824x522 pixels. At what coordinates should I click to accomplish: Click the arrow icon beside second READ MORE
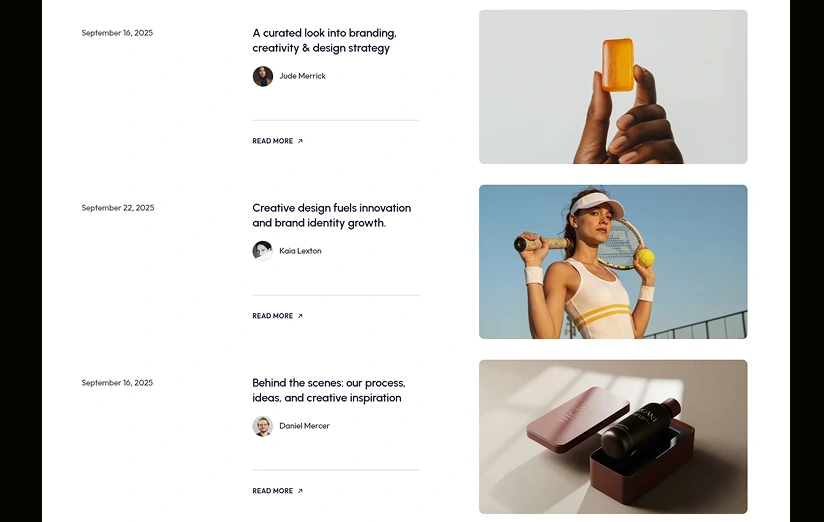click(300, 316)
